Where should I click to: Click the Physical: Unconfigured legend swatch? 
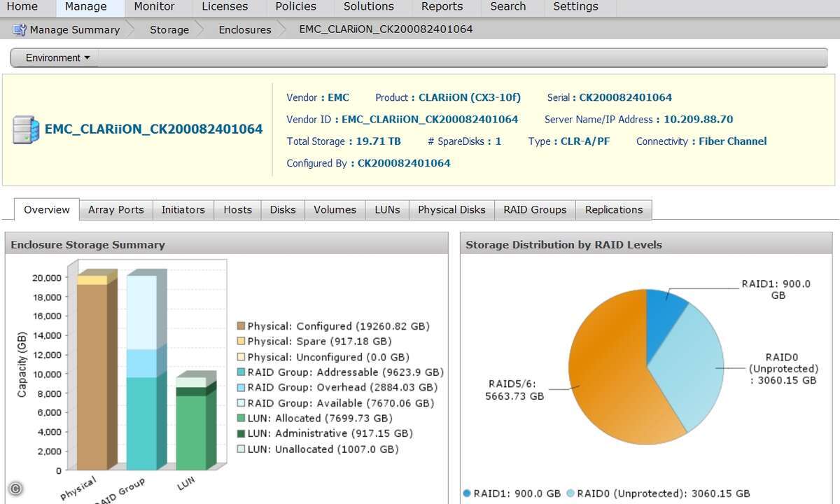[x=241, y=357]
